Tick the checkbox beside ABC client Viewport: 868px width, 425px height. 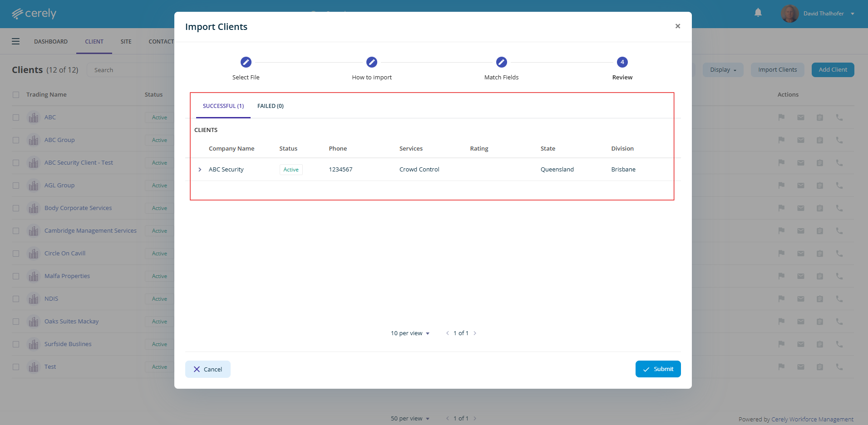[x=16, y=117]
